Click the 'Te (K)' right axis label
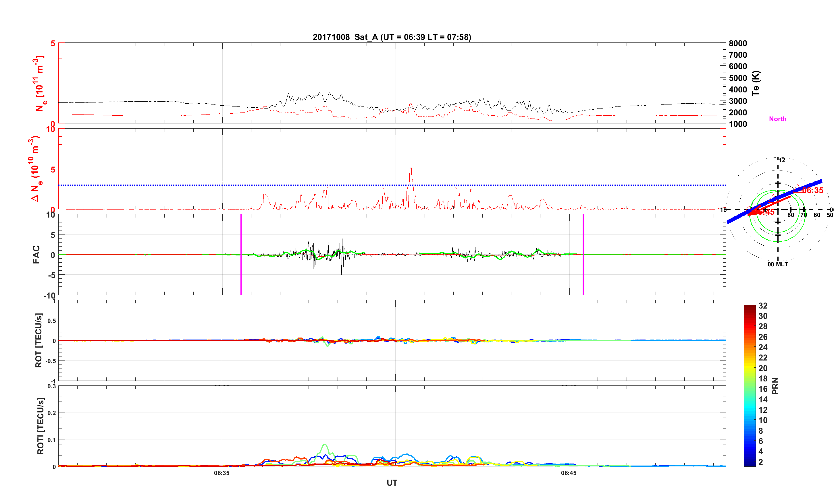 pyautogui.click(x=756, y=83)
